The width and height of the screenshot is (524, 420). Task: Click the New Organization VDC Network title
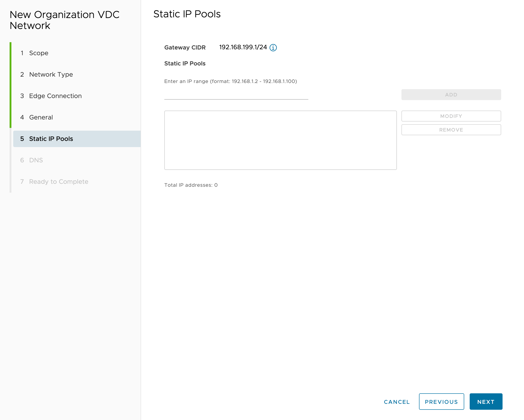[65, 20]
